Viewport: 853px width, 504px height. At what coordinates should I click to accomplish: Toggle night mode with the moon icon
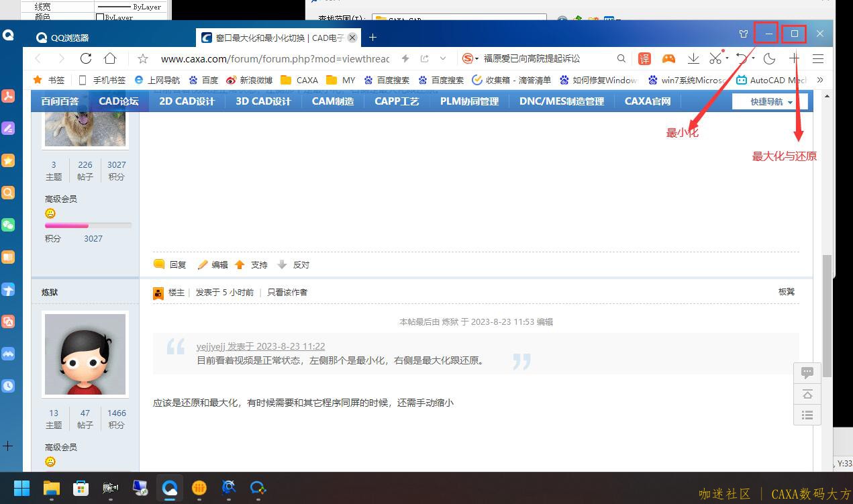(x=770, y=58)
